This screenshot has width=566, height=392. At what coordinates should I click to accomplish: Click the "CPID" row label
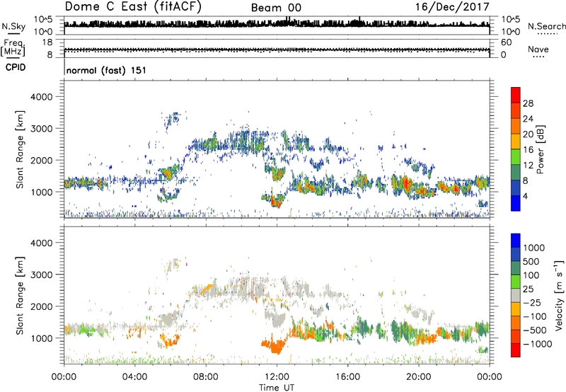click(16, 67)
